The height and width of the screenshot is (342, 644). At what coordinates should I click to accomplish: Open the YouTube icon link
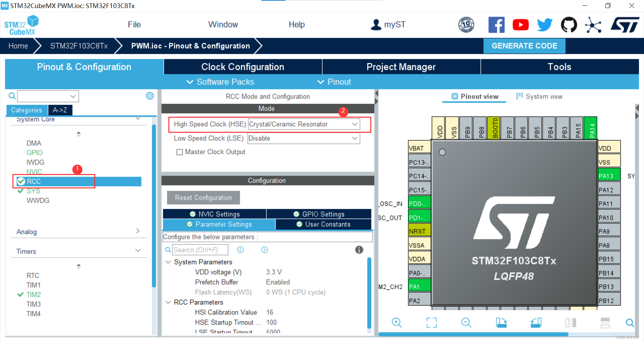pos(521,25)
